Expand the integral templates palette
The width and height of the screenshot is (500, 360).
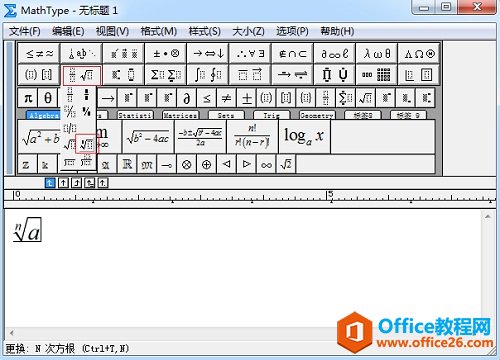[208, 75]
